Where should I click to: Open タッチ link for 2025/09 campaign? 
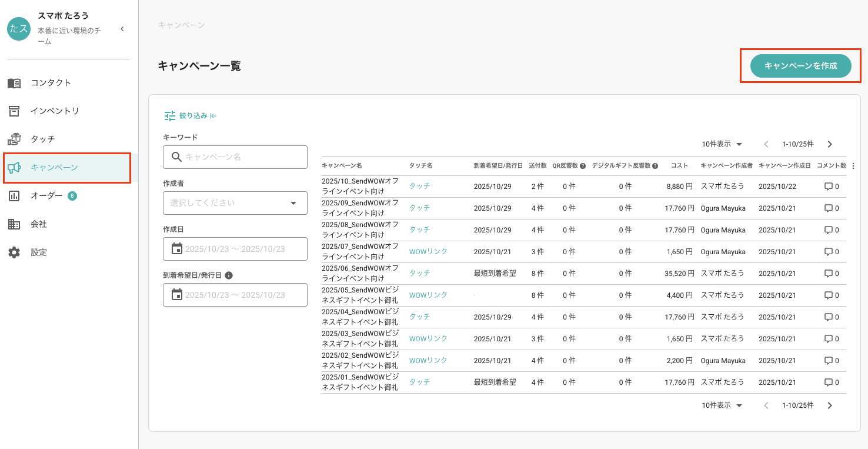[x=419, y=208]
